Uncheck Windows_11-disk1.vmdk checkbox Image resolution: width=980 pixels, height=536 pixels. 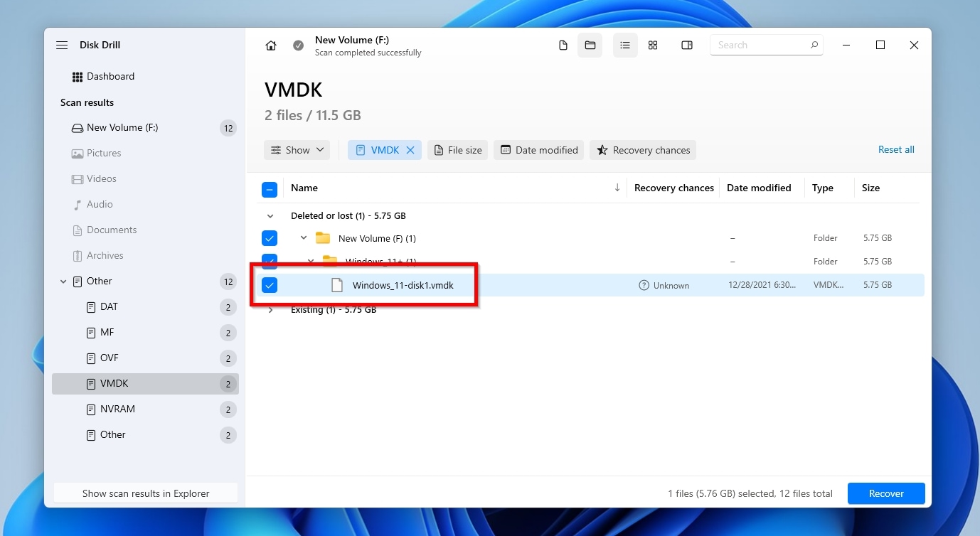270,285
